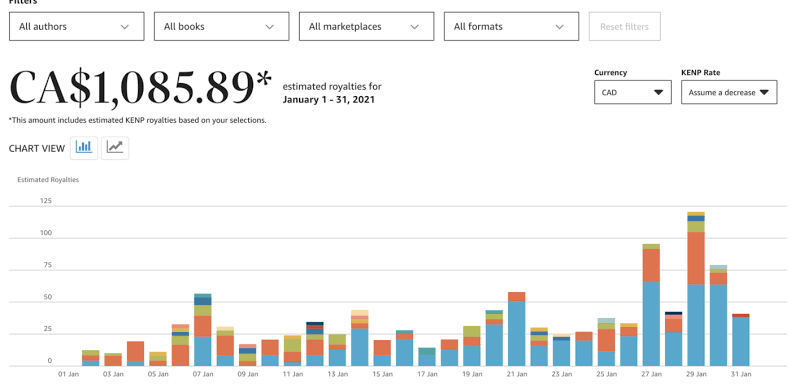
Task: Select the 27 Jan royalties bar
Action: [x=651, y=305]
